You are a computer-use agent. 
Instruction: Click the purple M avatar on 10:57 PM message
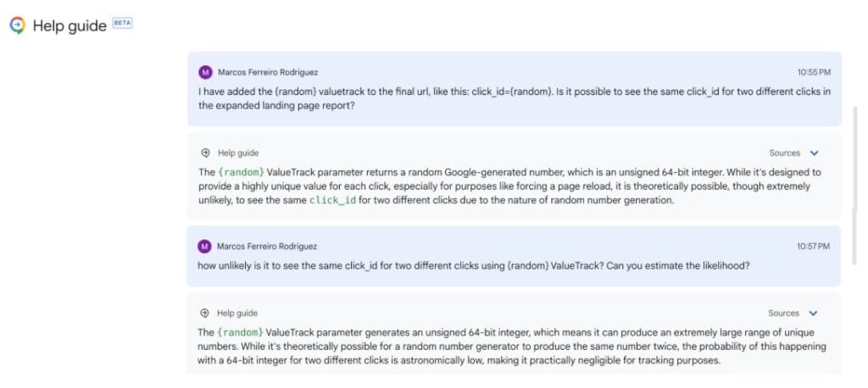[x=204, y=247]
